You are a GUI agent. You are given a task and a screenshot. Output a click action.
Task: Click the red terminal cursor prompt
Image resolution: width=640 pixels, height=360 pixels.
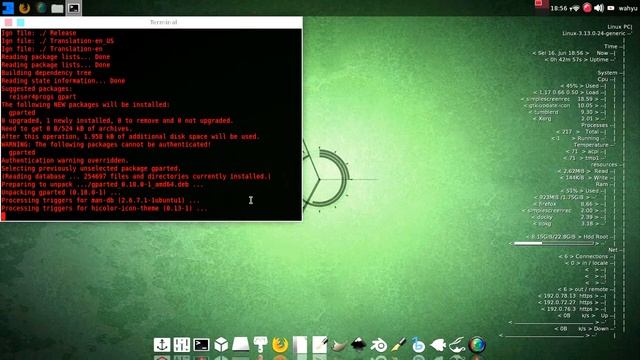4,216
